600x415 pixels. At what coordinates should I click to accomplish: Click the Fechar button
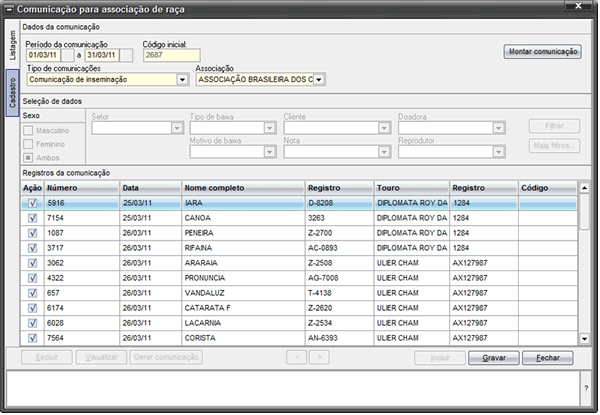pos(548,358)
